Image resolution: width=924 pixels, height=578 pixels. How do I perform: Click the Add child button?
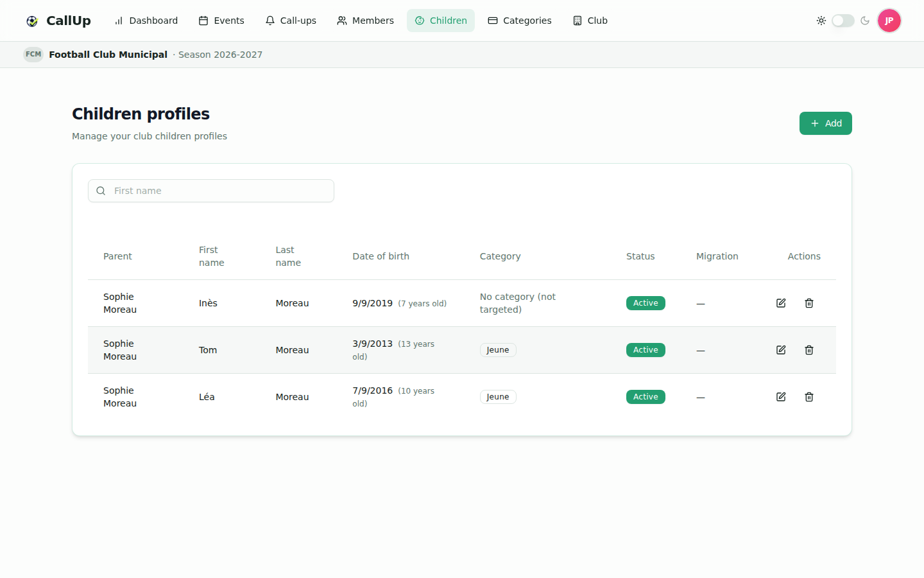tap(826, 123)
